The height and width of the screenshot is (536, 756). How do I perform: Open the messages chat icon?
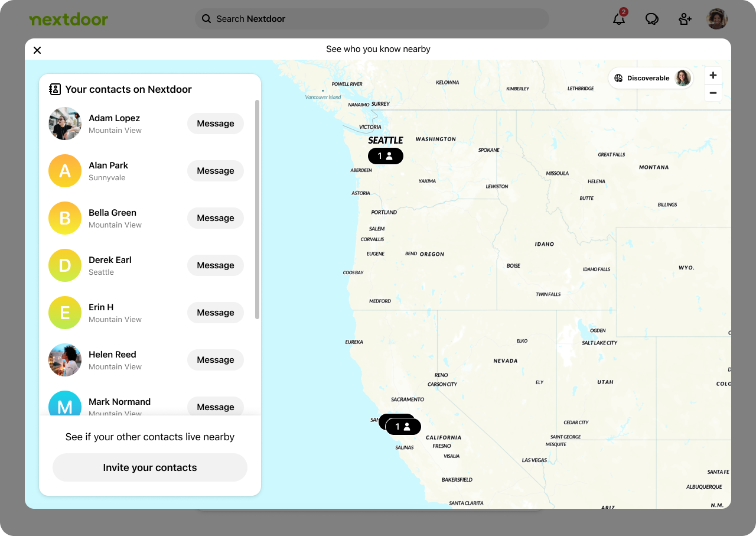coord(651,19)
